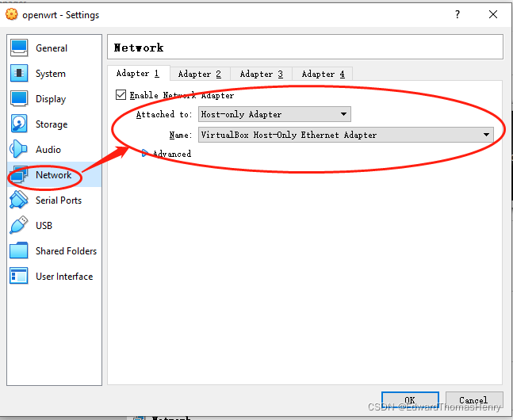Screen dimensions: 513x420
Task: Select Network label in sidebar
Action: (53, 175)
